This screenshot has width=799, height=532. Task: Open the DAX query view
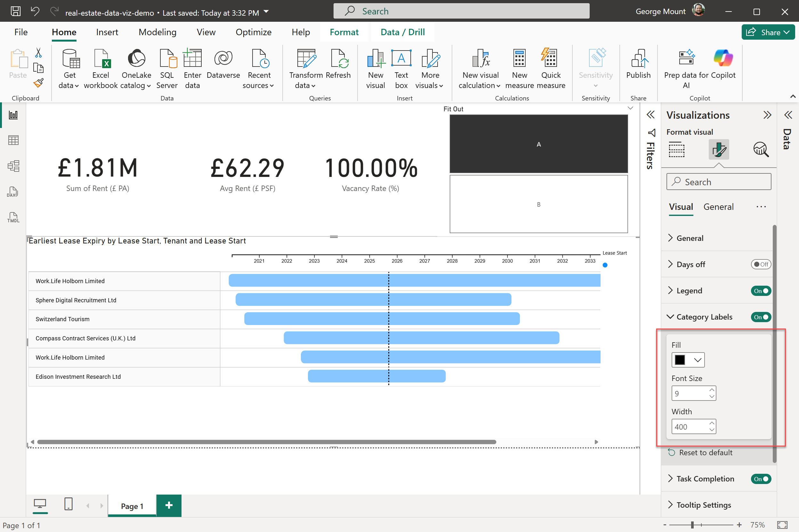tap(13, 192)
